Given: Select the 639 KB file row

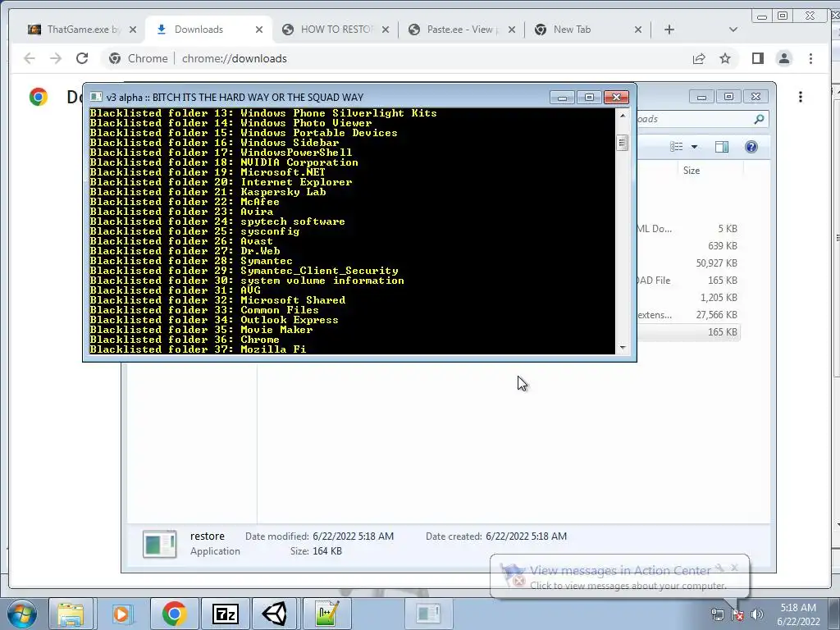Looking at the screenshot, I should (688, 246).
